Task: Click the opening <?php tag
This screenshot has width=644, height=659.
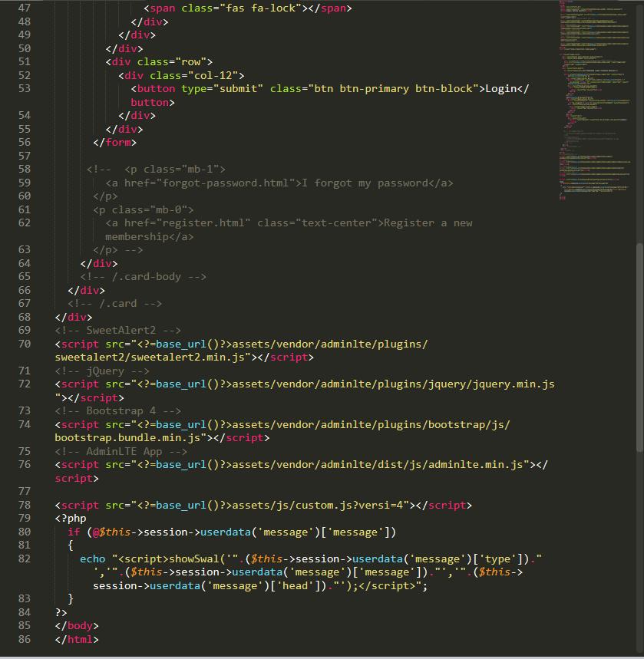Action: pos(71,519)
